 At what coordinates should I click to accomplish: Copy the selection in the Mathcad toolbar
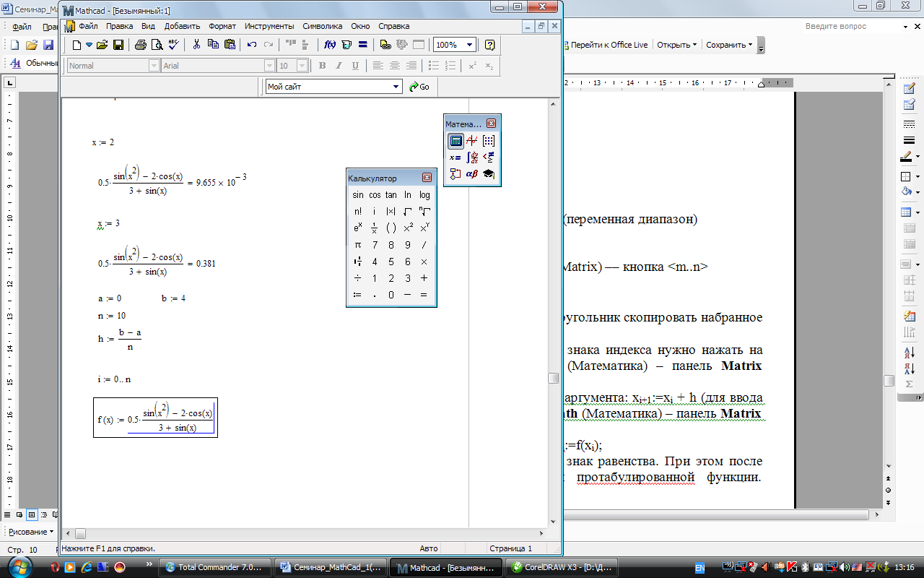pos(213,45)
